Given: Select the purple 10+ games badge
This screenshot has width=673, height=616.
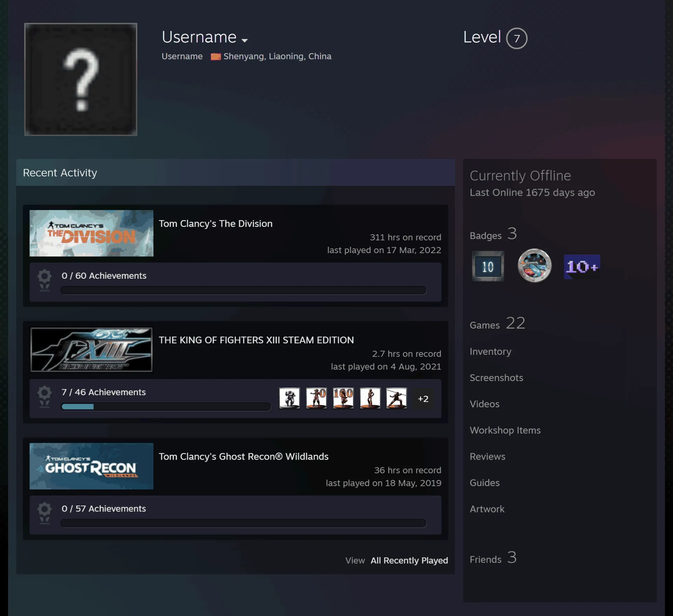Looking at the screenshot, I should click(582, 266).
